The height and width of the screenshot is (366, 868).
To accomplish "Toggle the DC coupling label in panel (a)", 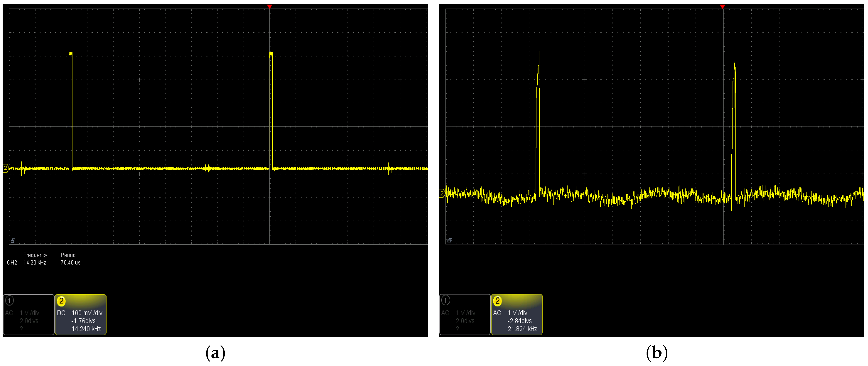I will 61,313.
